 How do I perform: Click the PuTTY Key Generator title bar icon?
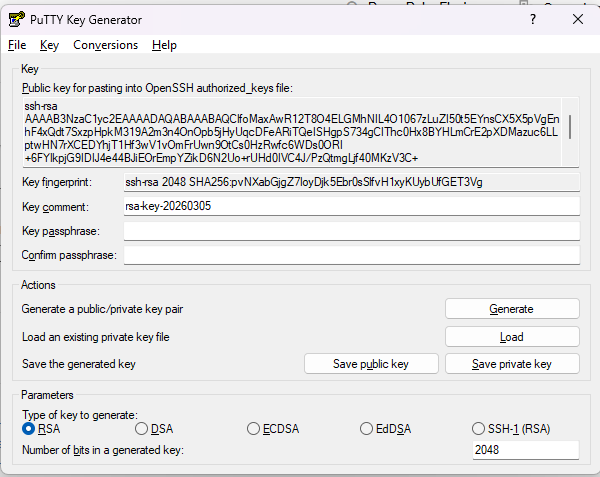tap(16, 19)
